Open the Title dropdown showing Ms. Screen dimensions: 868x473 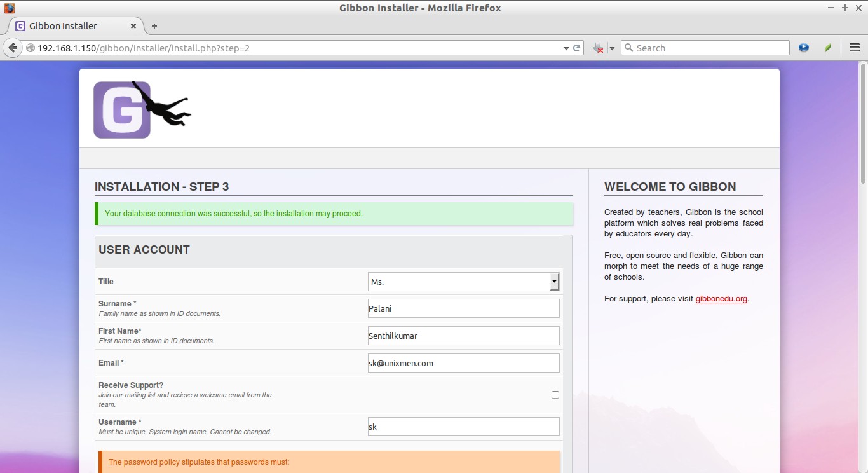464,282
